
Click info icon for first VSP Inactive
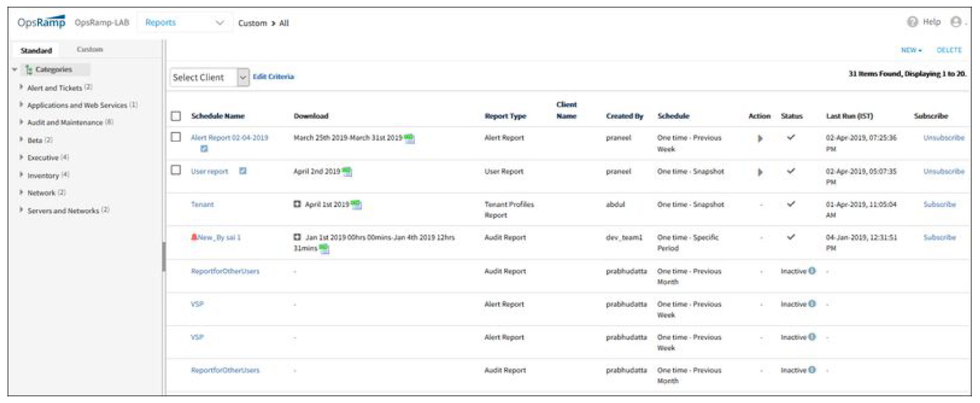click(812, 304)
